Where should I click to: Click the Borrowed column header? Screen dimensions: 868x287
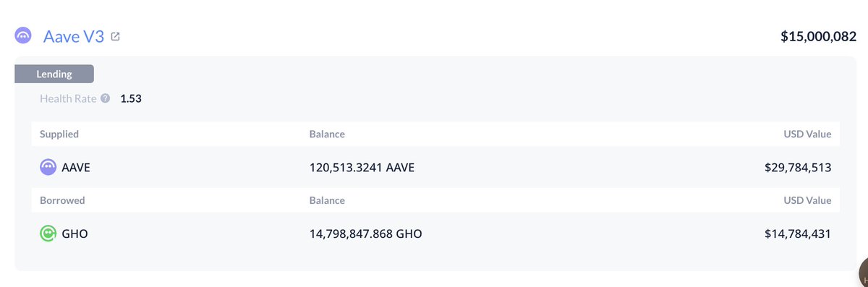[62, 200]
